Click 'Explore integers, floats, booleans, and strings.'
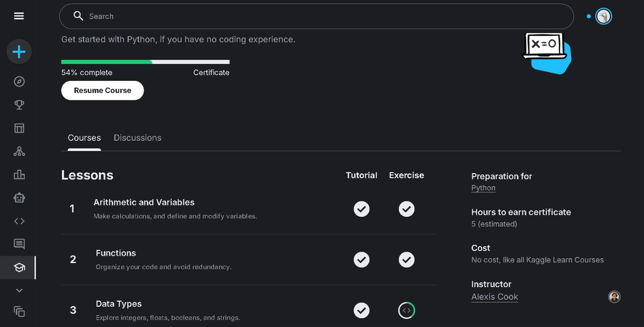Screen dimensions: 644x327 tap(168, 318)
